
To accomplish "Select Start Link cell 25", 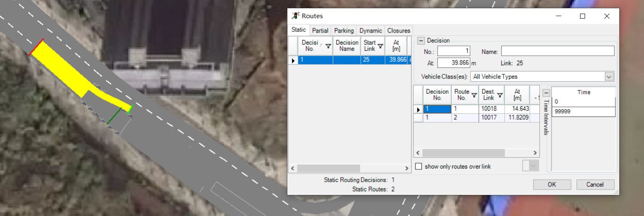I will click(x=373, y=60).
